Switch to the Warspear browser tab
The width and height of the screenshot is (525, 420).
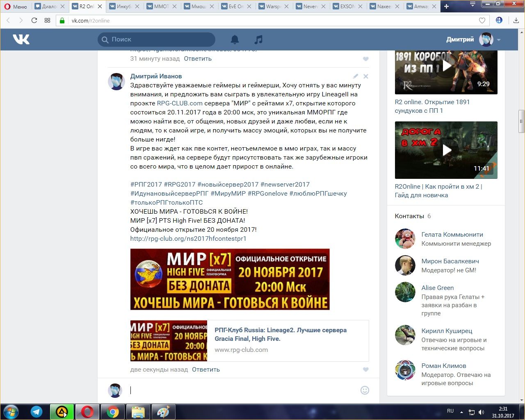272,6
